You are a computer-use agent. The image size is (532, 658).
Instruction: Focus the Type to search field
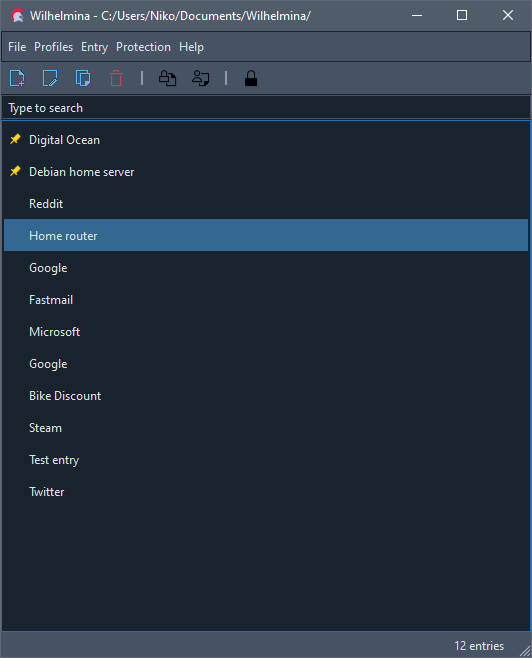click(x=266, y=108)
